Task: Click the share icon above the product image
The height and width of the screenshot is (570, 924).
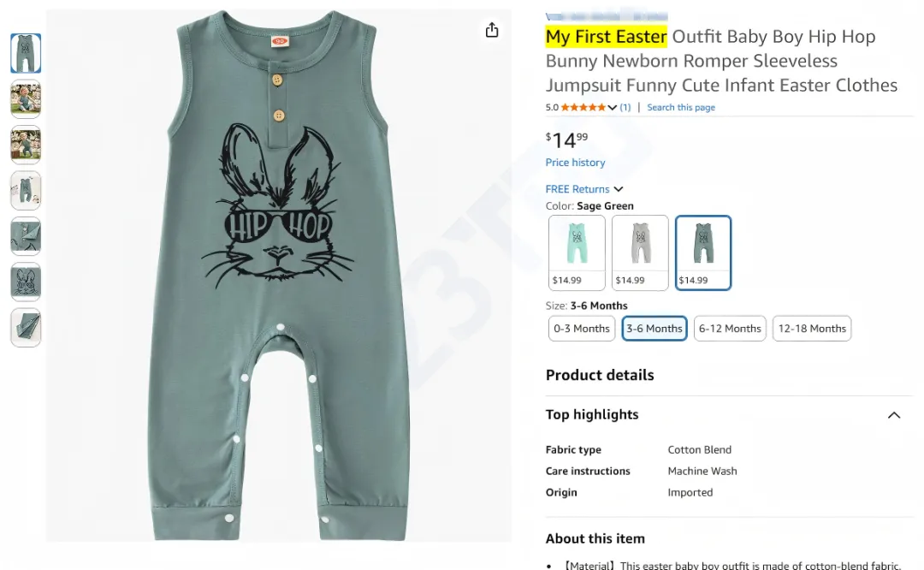Action: pyautogui.click(x=492, y=31)
